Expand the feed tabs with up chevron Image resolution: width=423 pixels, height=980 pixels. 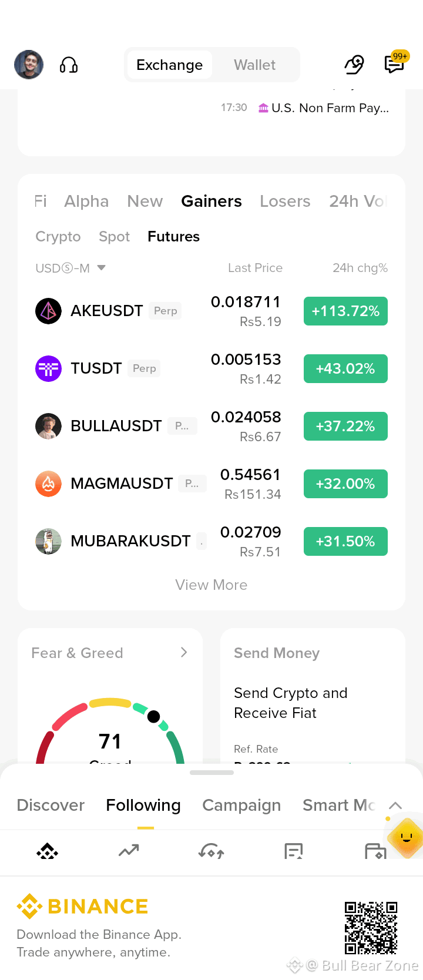pyautogui.click(x=395, y=806)
